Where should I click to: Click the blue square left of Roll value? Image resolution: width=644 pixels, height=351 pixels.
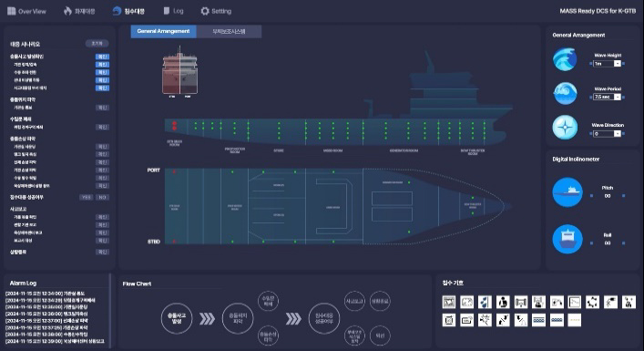[x=591, y=243]
